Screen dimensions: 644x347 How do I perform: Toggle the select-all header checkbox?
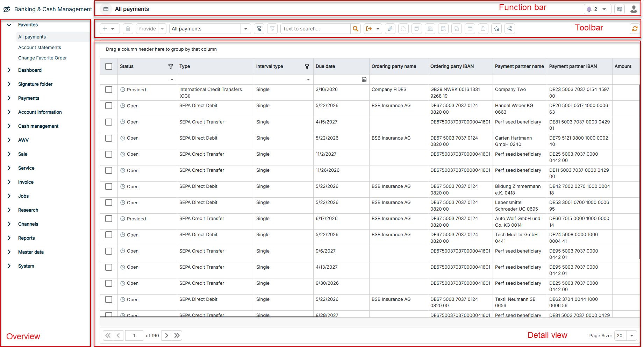[109, 66]
